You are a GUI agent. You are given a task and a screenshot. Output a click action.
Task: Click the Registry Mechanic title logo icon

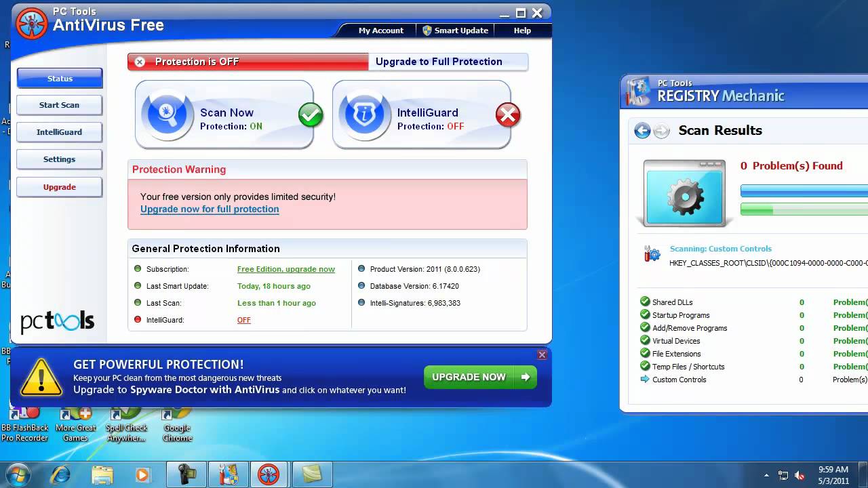(x=638, y=91)
